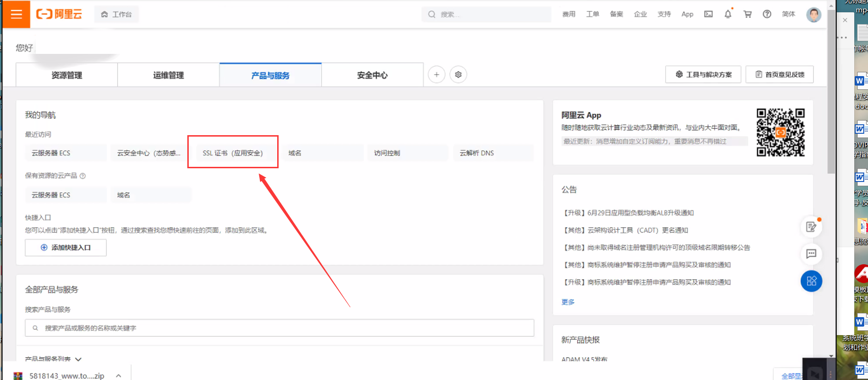Open the floating feedback edit icon
The height and width of the screenshot is (380, 868).
811,227
